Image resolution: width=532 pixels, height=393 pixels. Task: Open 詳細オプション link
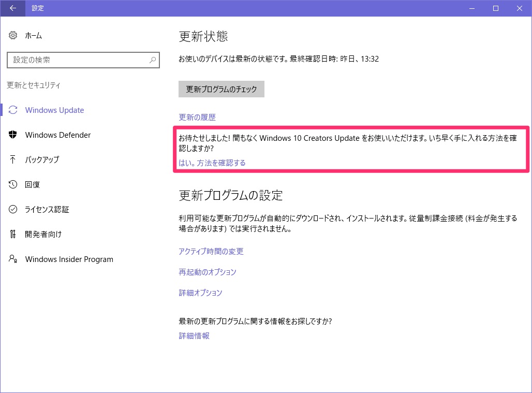200,293
